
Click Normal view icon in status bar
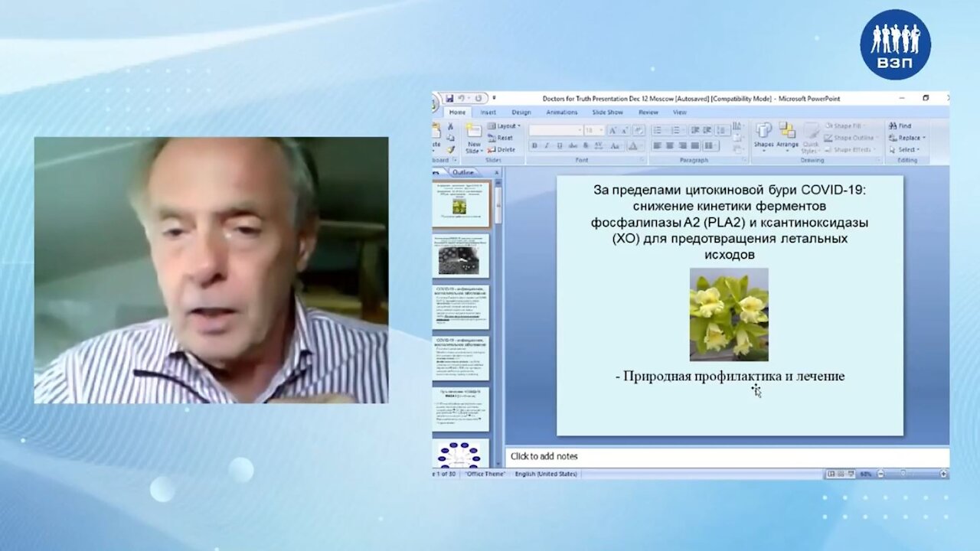[831, 474]
